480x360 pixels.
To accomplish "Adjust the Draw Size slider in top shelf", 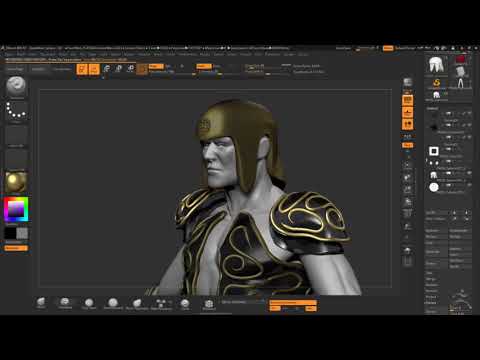I will (268, 72).
